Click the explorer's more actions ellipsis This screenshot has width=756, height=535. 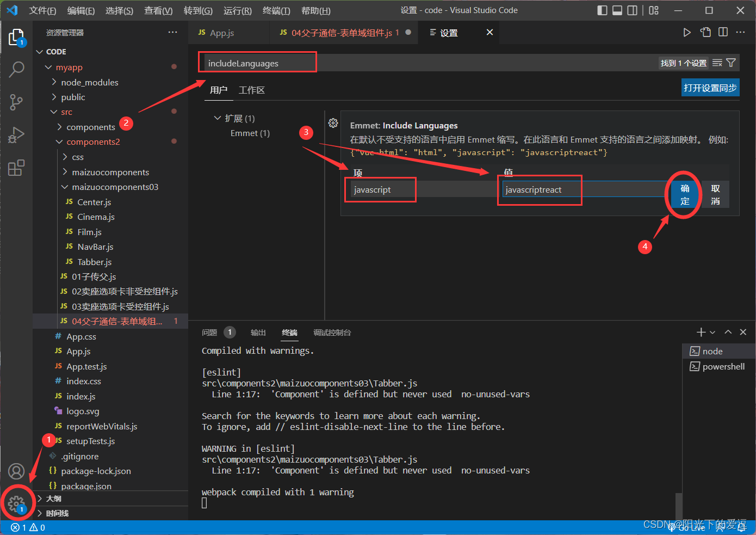173,33
